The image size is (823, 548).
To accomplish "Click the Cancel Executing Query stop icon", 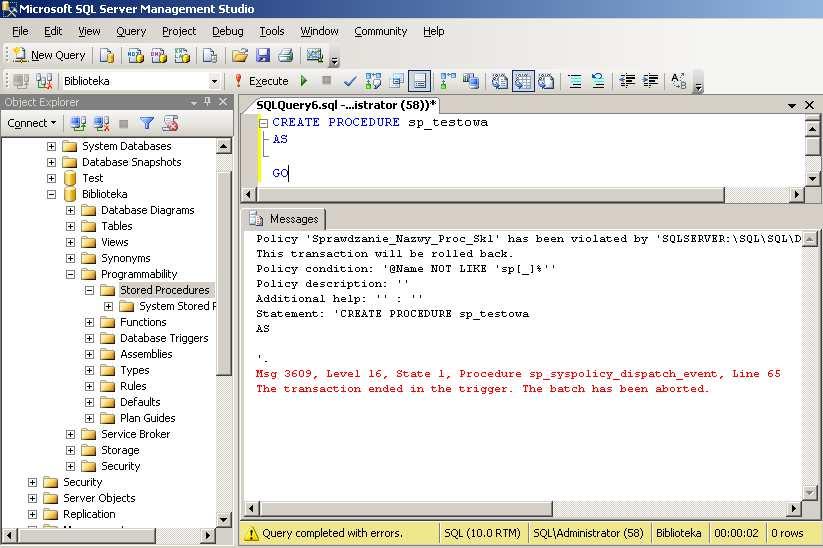I will tap(326, 80).
